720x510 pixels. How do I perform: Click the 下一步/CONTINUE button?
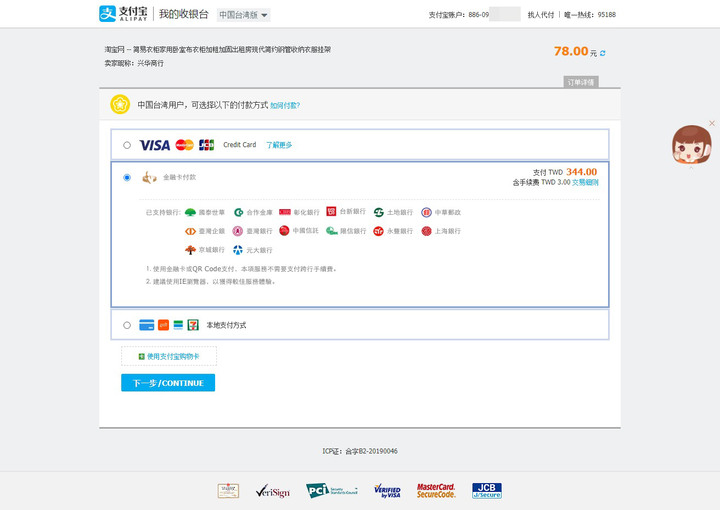tap(168, 383)
